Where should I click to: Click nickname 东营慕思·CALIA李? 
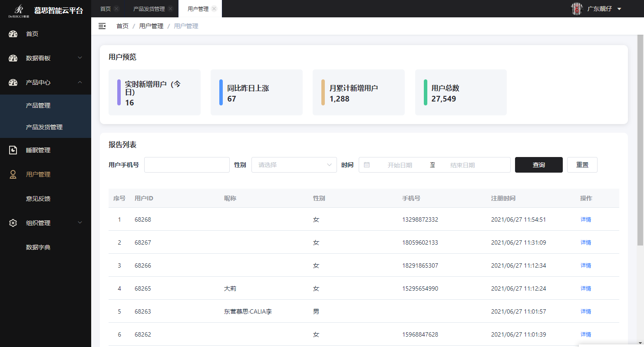248,311
